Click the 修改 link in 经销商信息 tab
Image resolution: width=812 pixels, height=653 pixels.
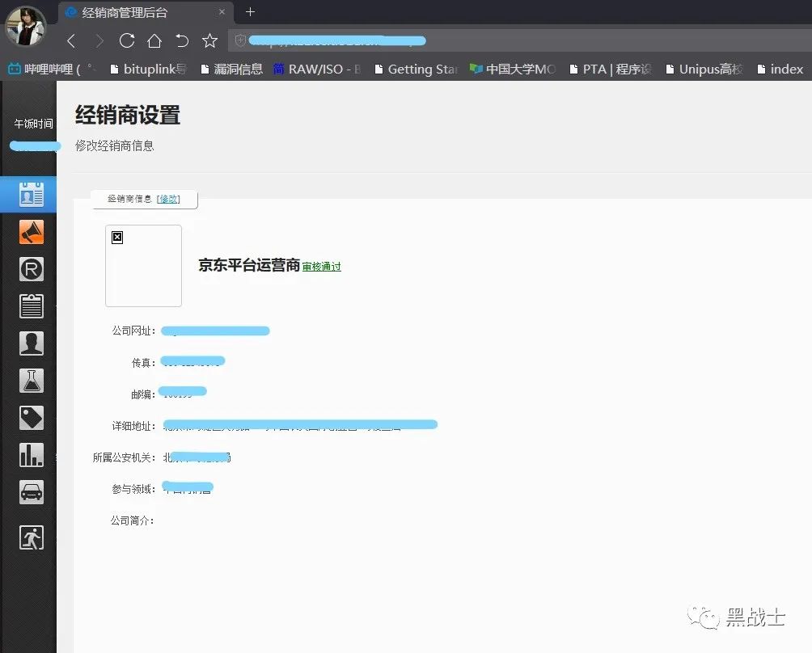[168, 199]
